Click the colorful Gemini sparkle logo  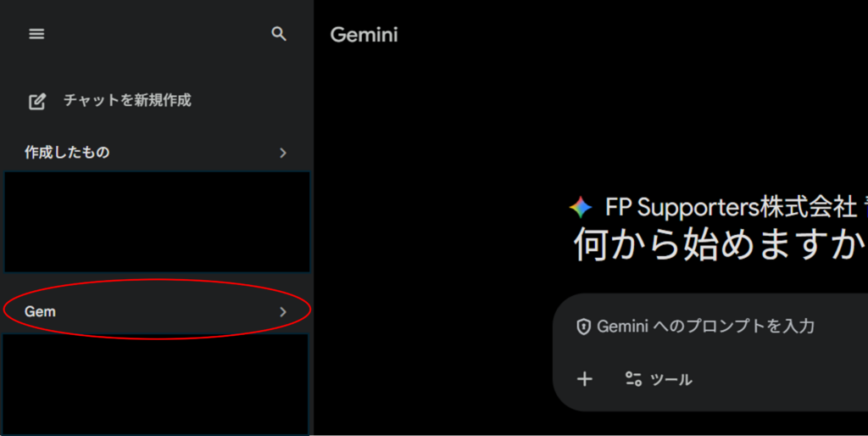(581, 207)
